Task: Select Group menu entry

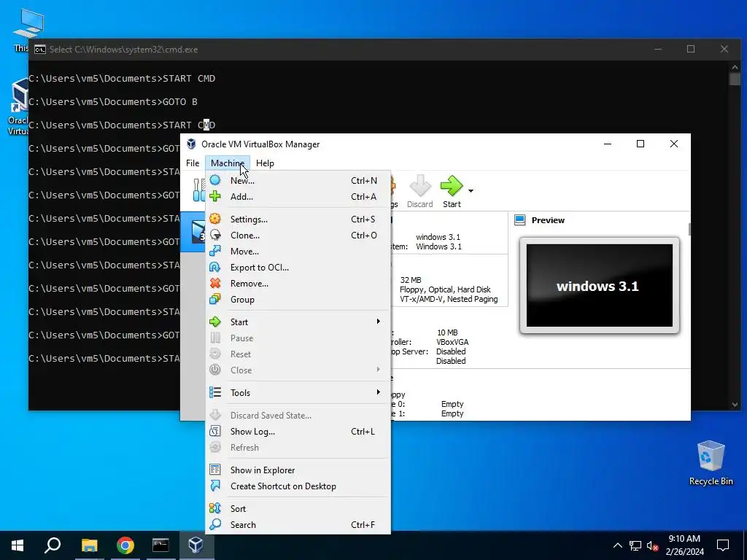Action: click(298, 300)
